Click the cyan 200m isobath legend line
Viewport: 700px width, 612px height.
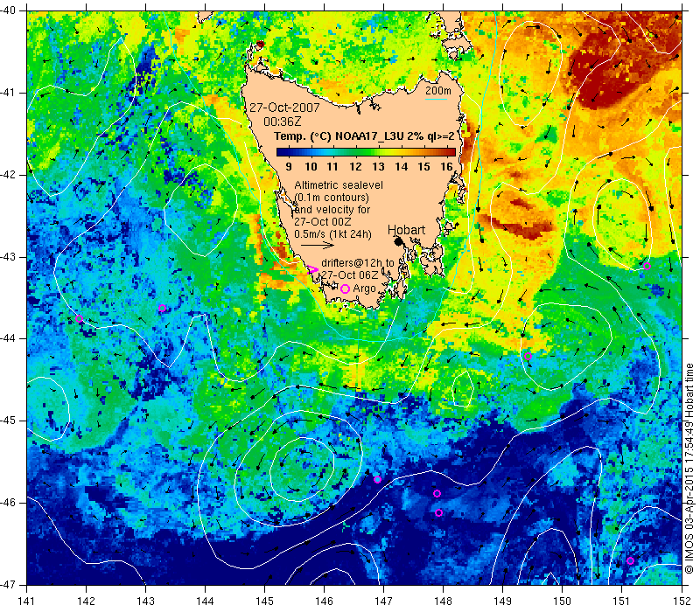(x=436, y=99)
